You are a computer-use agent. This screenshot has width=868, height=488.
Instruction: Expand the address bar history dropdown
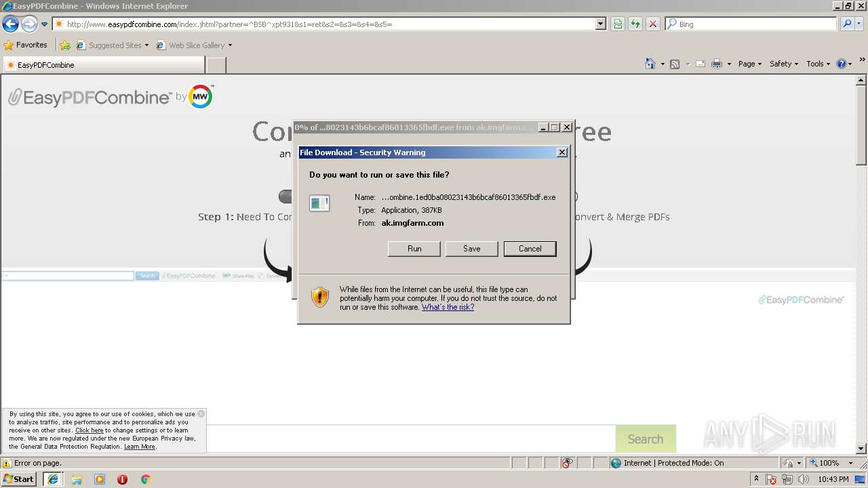(x=601, y=24)
